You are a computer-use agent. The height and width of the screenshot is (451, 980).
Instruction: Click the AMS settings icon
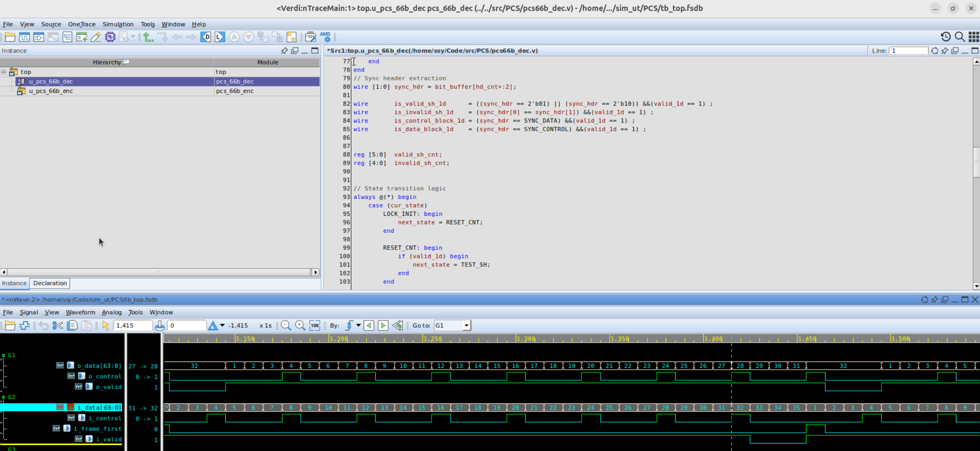[x=326, y=37]
